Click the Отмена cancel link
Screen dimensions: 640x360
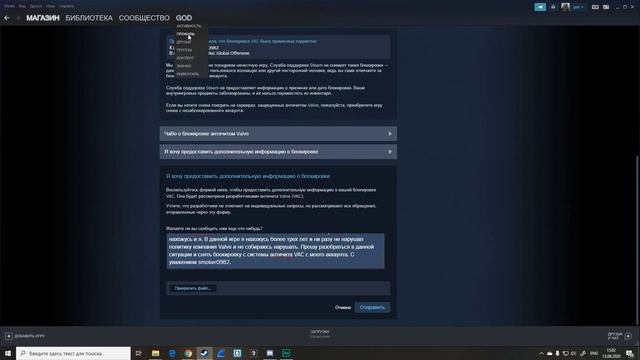click(342, 307)
